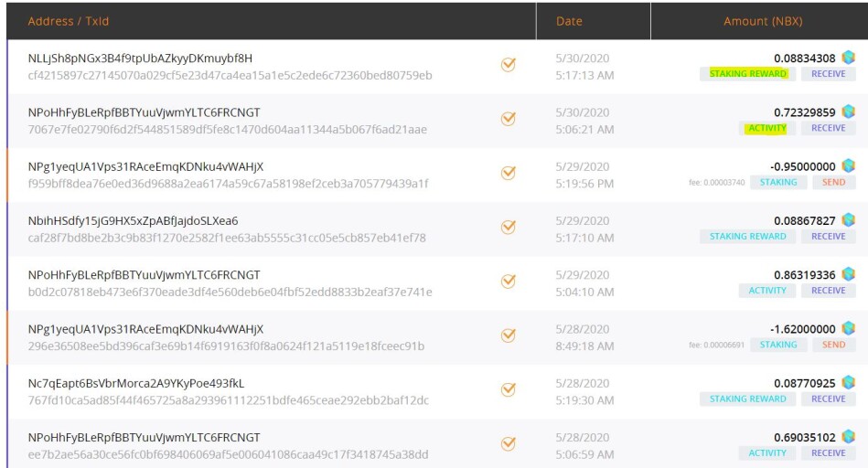The image size is (868, 468).
Task: Click SEND tag for -0.95000000 transaction
Action: (x=833, y=182)
